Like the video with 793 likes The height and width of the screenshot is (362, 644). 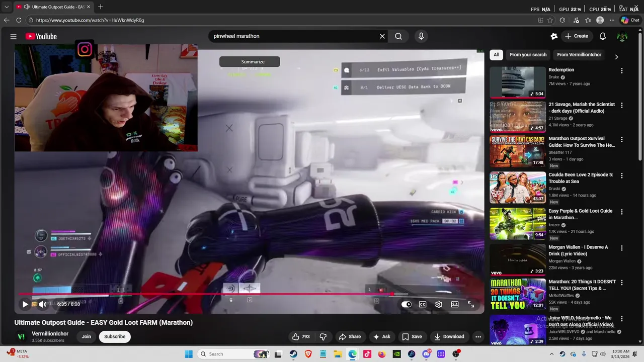[x=301, y=337]
